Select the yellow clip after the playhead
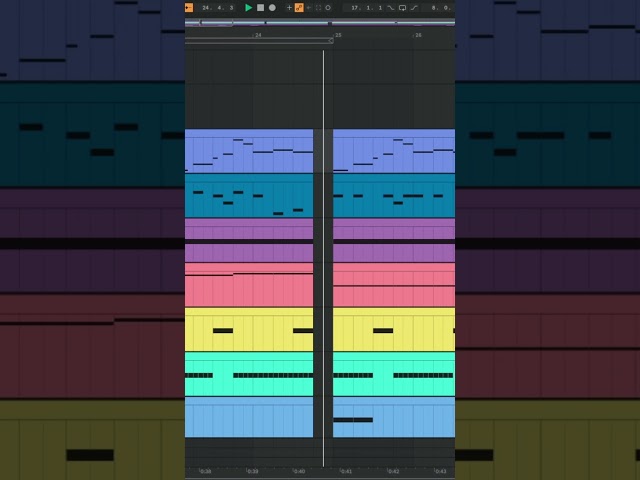The height and width of the screenshot is (480, 640). click(394, 329)
